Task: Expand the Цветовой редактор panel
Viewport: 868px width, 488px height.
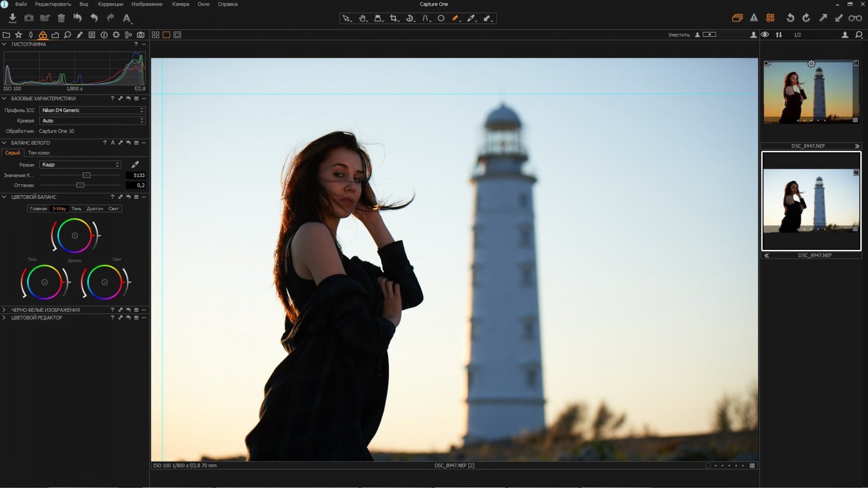Action: pyautogui.click(x=4, y=318)
